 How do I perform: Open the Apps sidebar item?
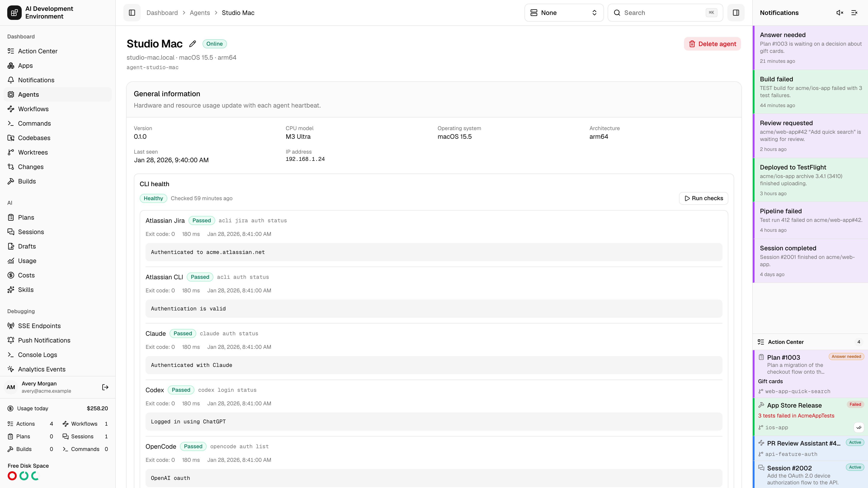click(58, 66)
